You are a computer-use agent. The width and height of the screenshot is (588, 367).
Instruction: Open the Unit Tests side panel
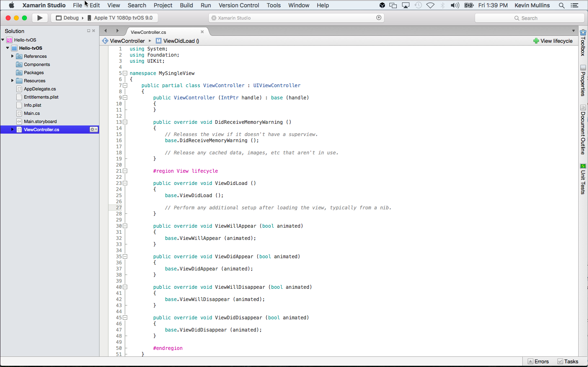tap(583, 179)
